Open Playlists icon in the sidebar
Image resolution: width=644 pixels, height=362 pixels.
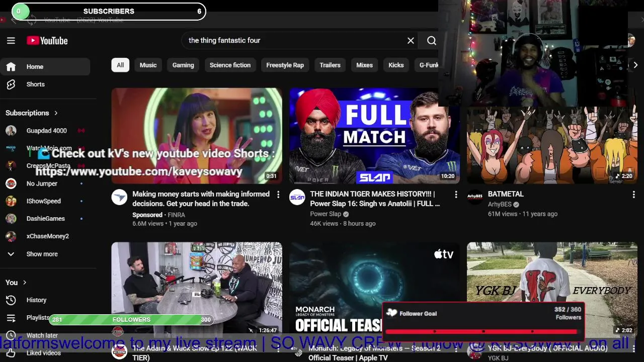[x=11, y=318]
